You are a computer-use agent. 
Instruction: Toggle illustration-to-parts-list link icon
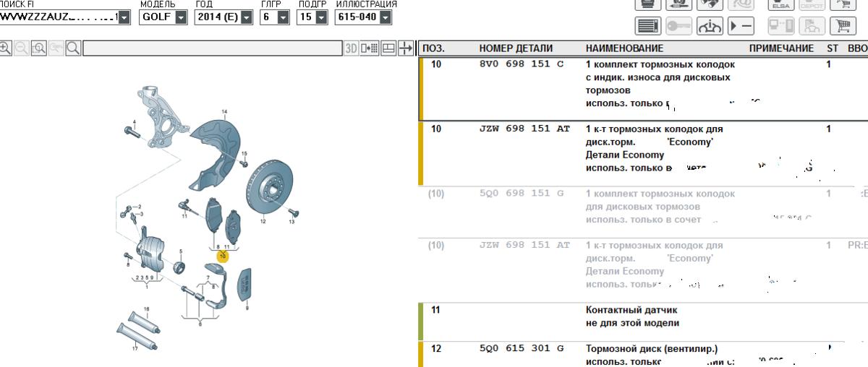pyautogui.click(x=370, y=48)
